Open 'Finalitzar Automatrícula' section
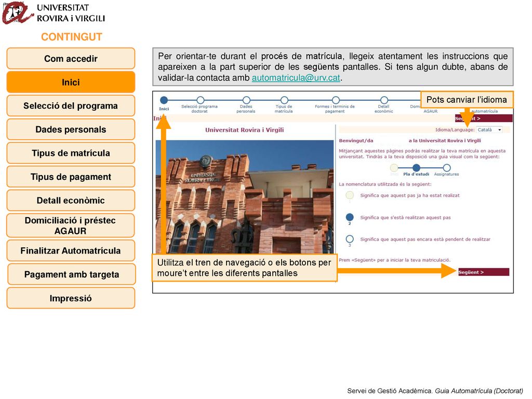 click(71, 250)
